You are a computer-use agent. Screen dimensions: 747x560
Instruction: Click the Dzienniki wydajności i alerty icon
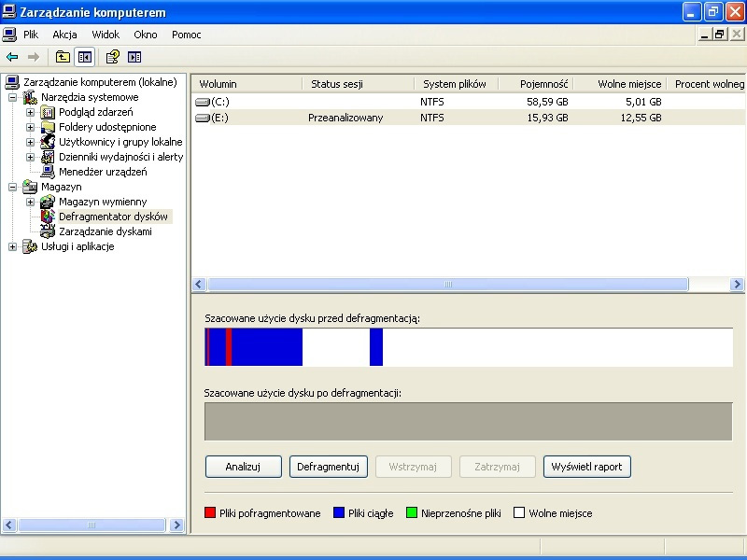pos(48,157)
